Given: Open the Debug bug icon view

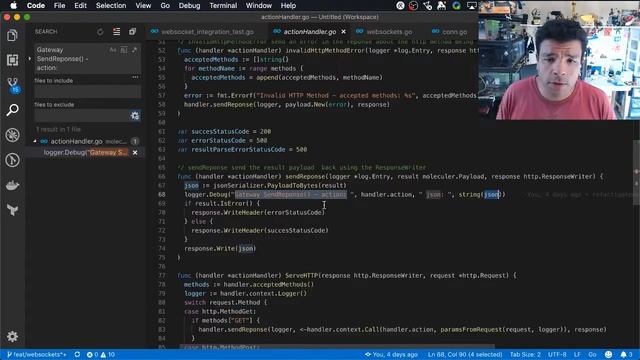Looking at the screenshot, I should [x=12, y=135].
